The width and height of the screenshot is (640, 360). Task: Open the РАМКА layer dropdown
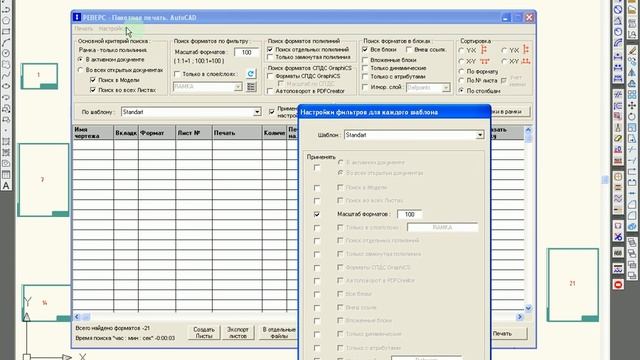pos(238,87)
